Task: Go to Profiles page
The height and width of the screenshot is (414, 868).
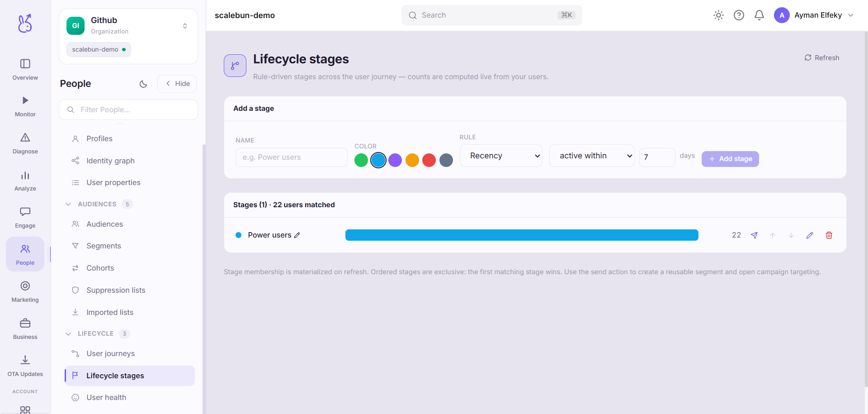Action: coord(130,138)
